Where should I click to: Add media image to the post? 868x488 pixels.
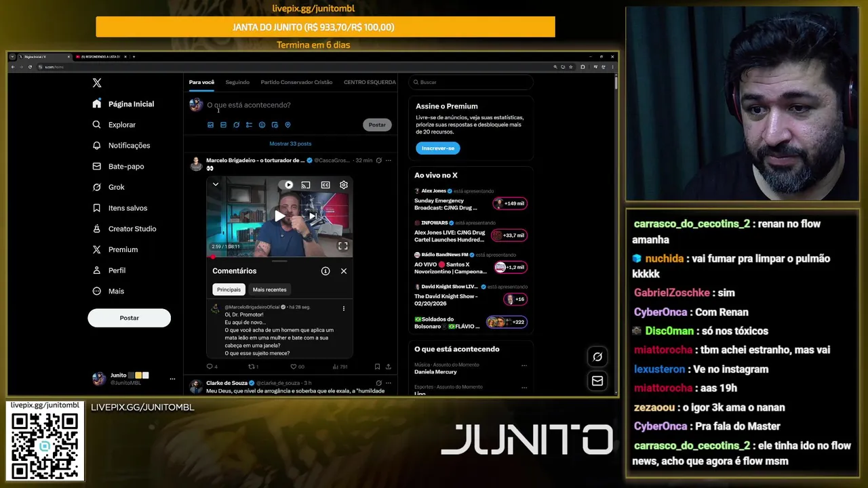pyautogui.click(x=210, y=125)
